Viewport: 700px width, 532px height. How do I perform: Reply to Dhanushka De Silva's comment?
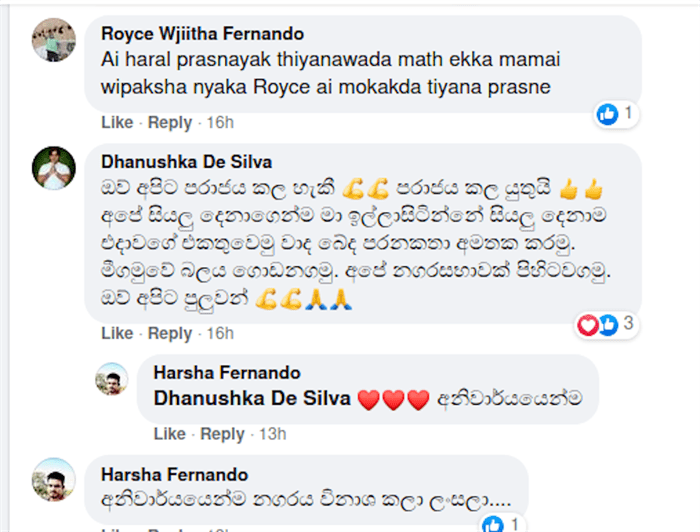[x=170, y=333]
